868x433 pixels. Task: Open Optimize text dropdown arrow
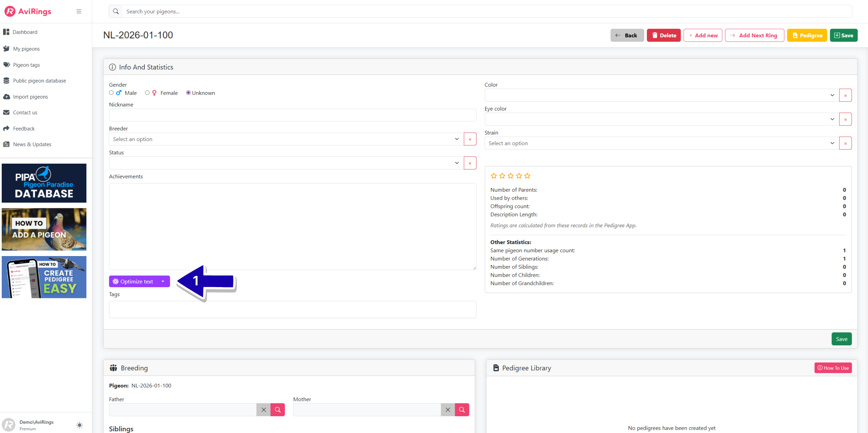click(163, 281)
